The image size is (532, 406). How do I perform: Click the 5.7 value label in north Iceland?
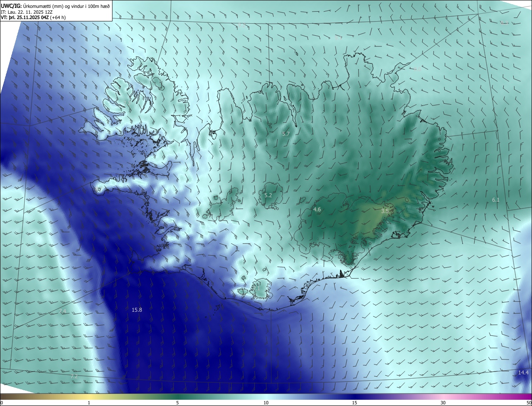[x=286, y=134]
